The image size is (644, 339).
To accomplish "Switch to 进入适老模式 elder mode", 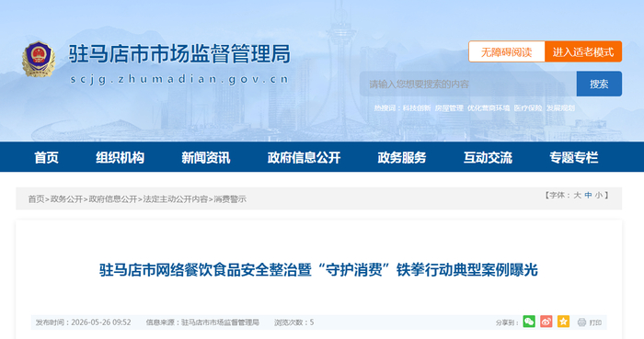I will pyautogui.click(x=583, y=51).
